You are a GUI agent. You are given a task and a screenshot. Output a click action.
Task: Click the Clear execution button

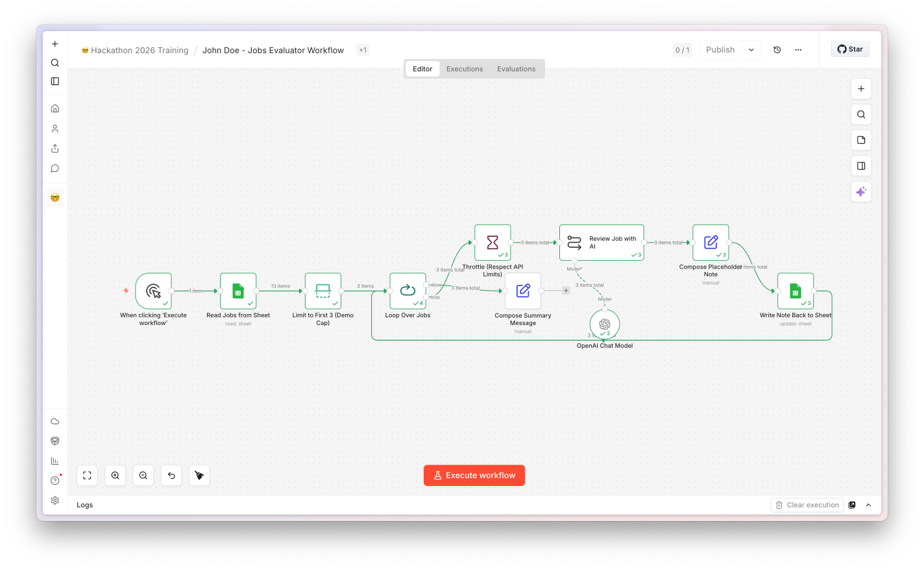807,505
